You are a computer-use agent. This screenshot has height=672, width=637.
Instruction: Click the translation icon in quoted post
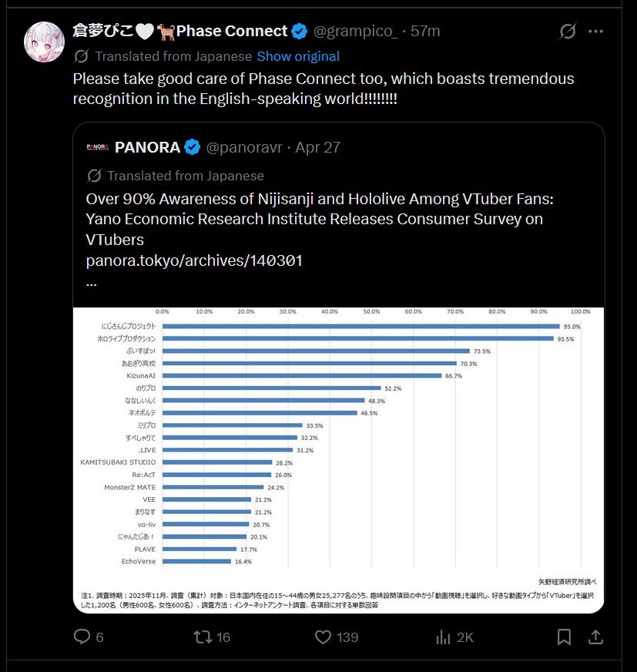coord(95,176)
